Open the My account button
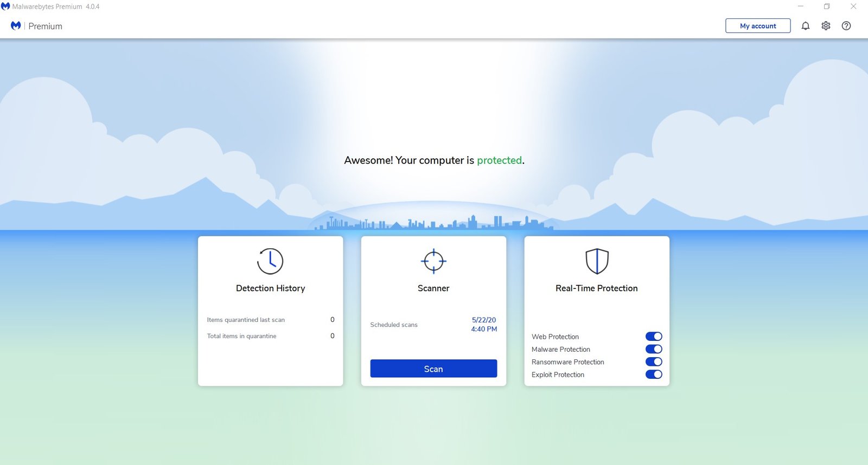 [x=757, y=26]
